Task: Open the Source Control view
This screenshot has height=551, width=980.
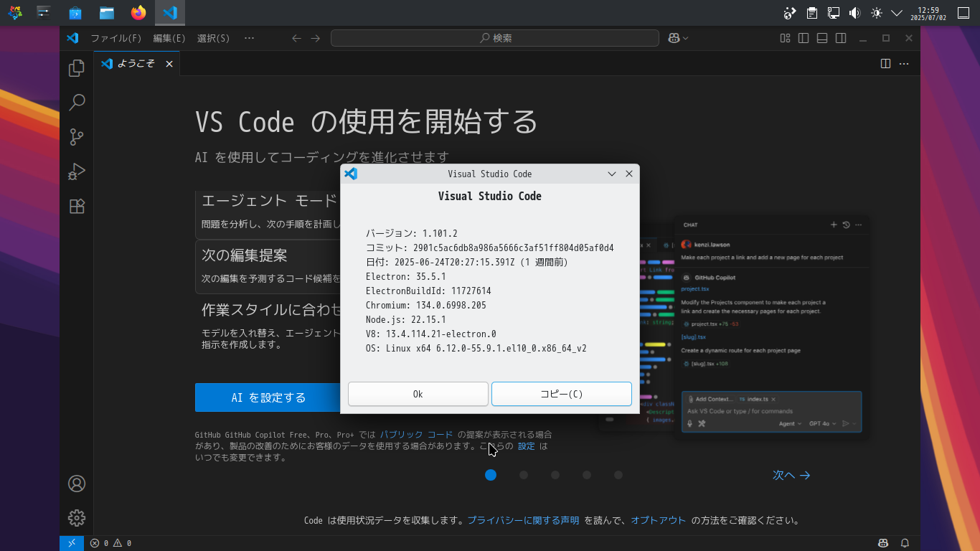Action: click(77, 137)
